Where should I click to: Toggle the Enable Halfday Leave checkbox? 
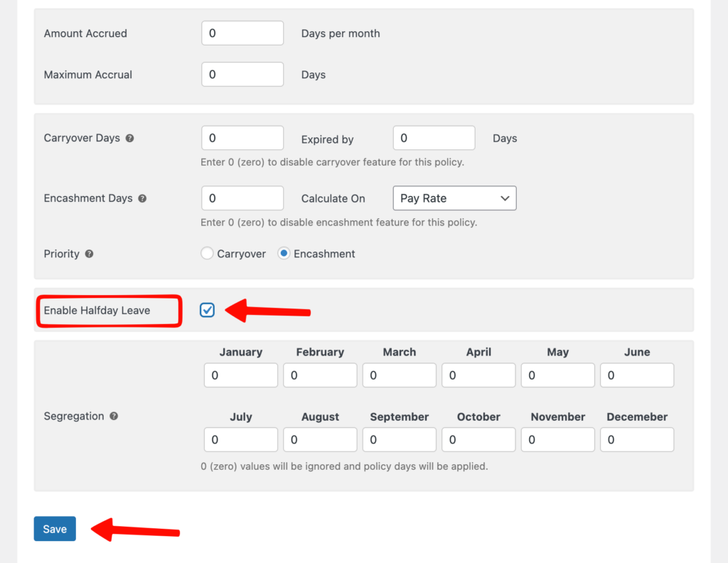(x=207, y=310)
